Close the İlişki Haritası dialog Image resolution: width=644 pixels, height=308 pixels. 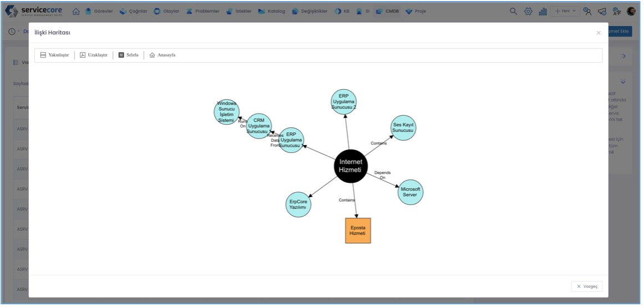click(x=598, y=33)
